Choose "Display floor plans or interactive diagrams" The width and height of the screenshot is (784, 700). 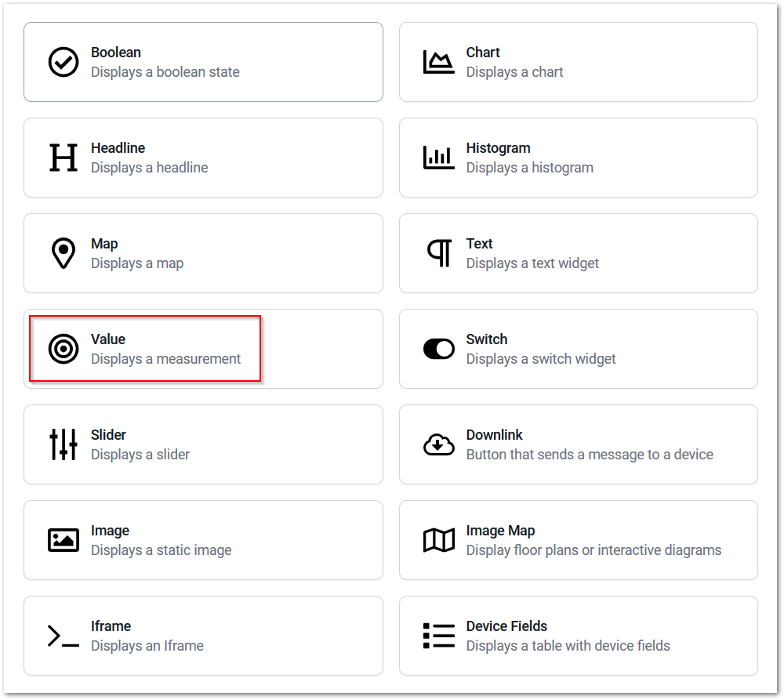click(x=594, y=550)
